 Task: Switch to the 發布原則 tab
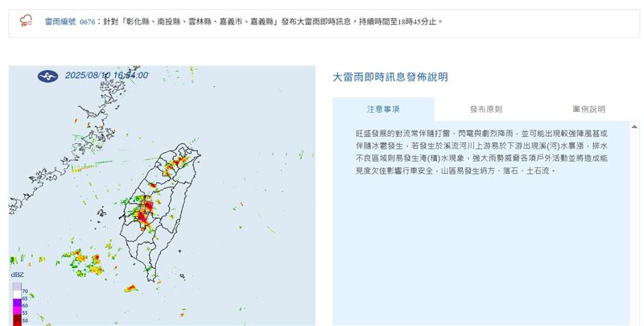(486, 109)
